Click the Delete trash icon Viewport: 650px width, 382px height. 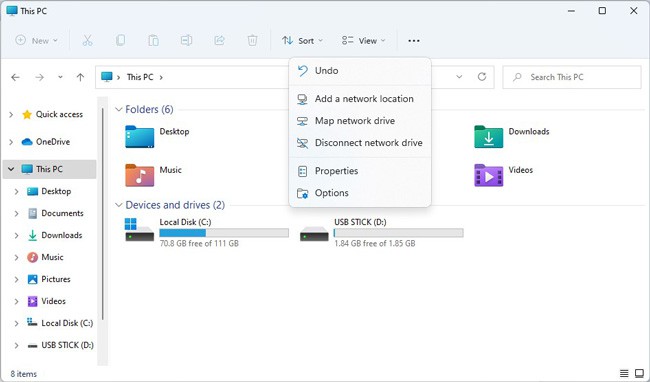click(252, 41)
